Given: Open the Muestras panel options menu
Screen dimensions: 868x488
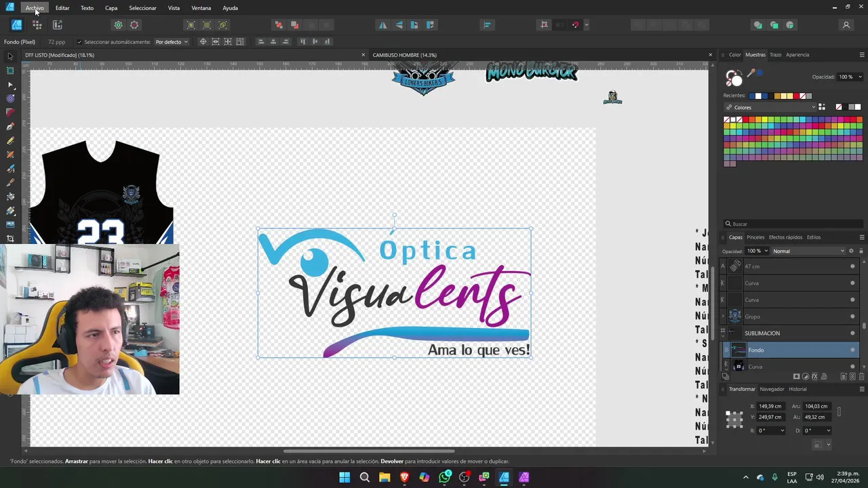Looking at the screenshot, I should click(862, 55).
